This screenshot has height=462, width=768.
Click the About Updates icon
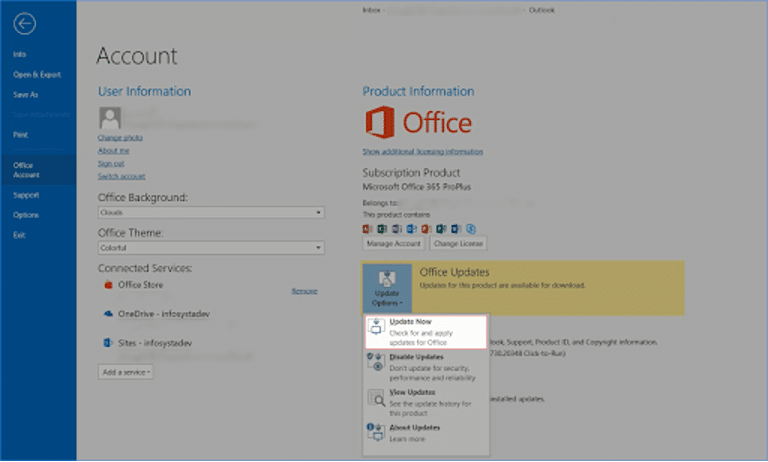[375, 432]
